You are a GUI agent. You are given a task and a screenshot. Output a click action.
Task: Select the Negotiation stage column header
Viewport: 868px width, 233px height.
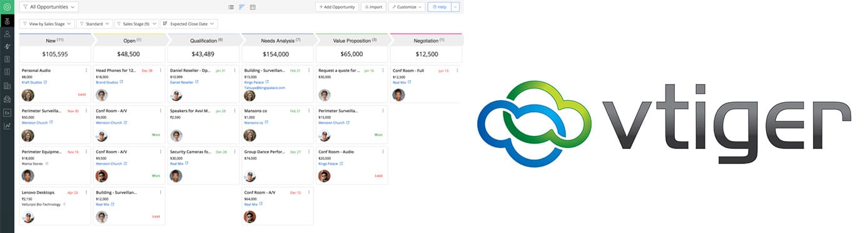point(426,40)
